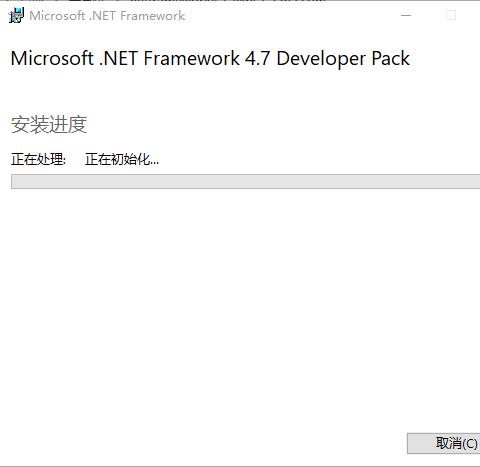Click 'Microsoft' in the title bar caption

click(x=57, y=16)
